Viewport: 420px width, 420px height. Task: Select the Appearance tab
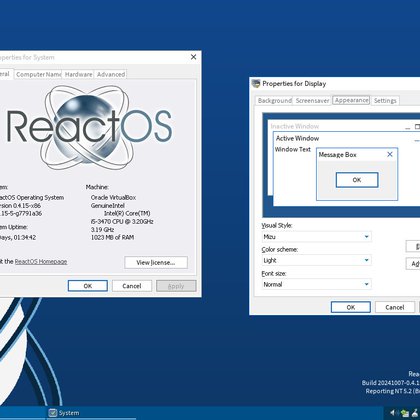coord(352,100)
